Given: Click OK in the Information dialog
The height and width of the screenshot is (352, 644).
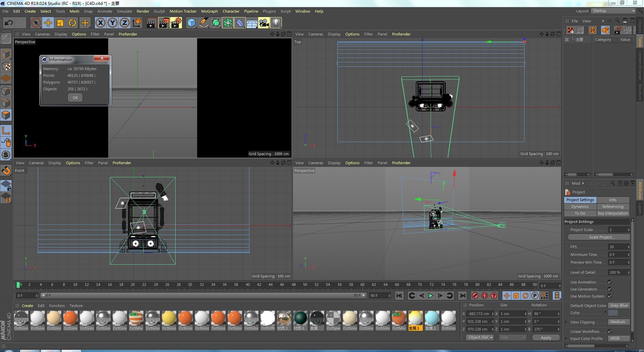Looking at the screenshot, I should pyautogui.click(x=75, y=98).
